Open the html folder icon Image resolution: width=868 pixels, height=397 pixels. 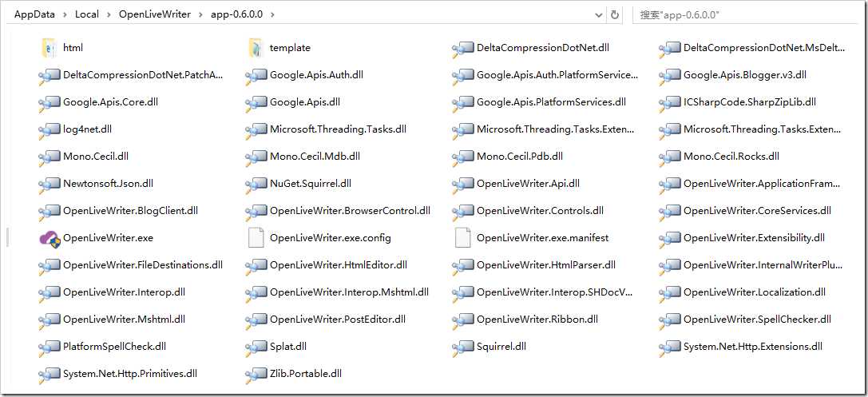click(49, 48)
